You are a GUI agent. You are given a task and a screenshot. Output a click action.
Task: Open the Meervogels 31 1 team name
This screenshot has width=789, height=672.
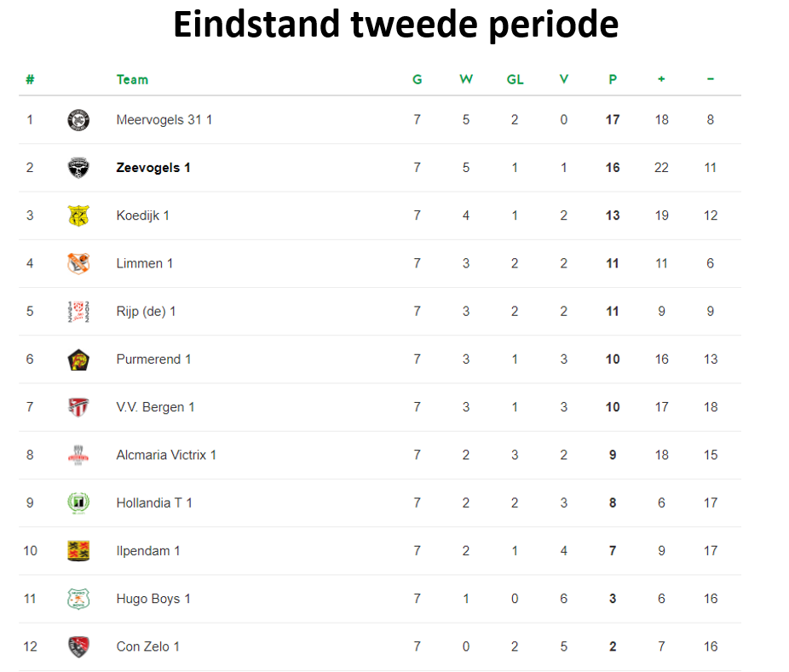coord(164,120)
